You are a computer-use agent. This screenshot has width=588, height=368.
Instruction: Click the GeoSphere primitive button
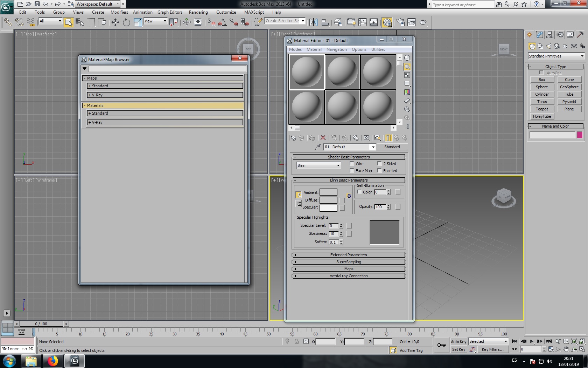coord(569,87)
